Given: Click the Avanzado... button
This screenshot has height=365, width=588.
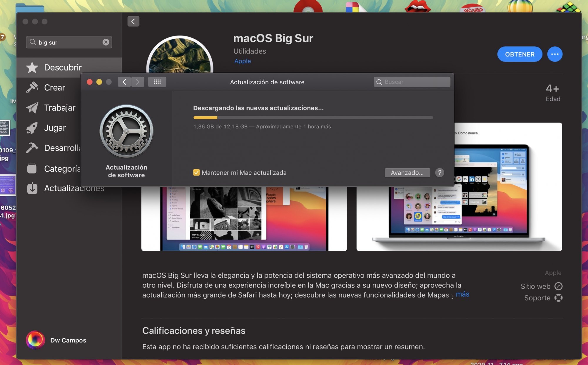Looking at the screenshot, I should point(407,173).
